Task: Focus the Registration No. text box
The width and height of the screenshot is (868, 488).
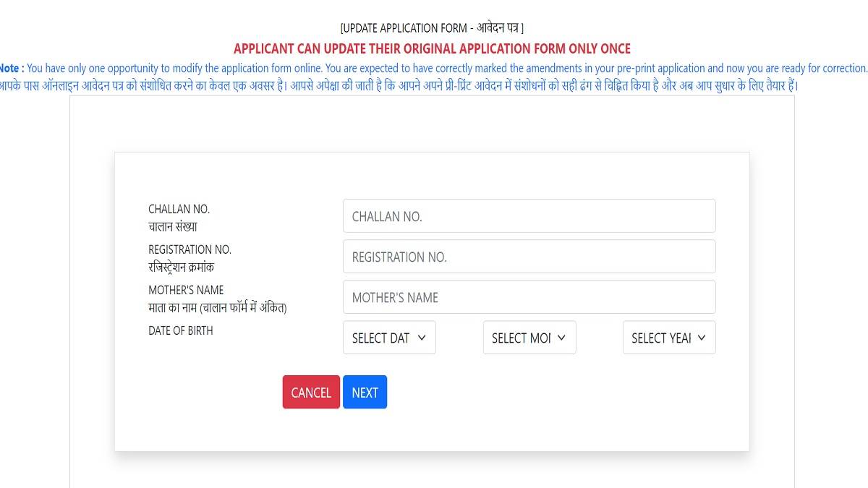Action: [x=529, y=257]
